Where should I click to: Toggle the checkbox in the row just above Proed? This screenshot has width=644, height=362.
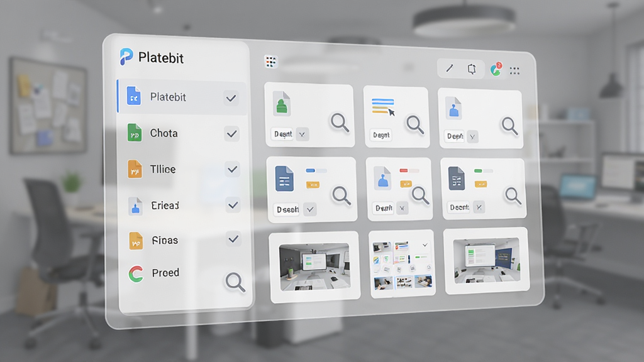pyautogui.click(x=233, y=239)
